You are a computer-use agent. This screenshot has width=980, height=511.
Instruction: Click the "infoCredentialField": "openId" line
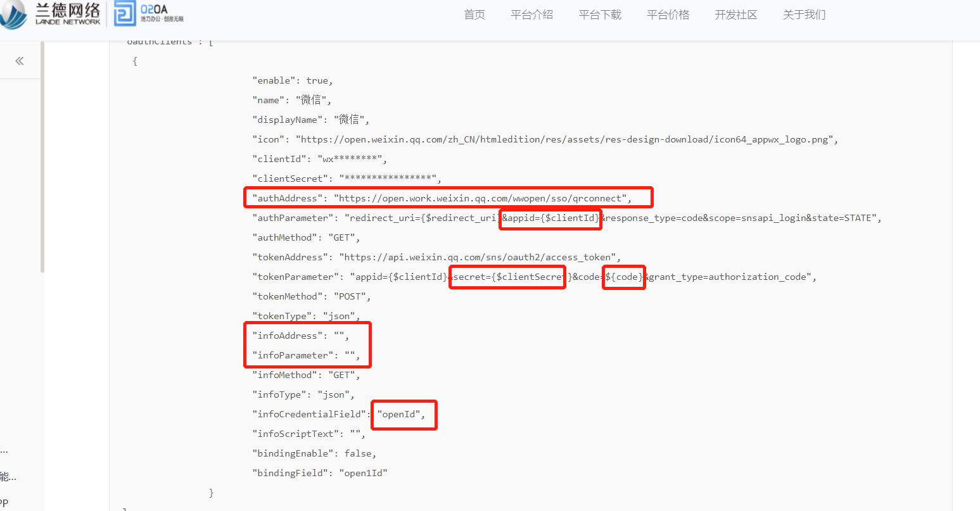(339, 414)
